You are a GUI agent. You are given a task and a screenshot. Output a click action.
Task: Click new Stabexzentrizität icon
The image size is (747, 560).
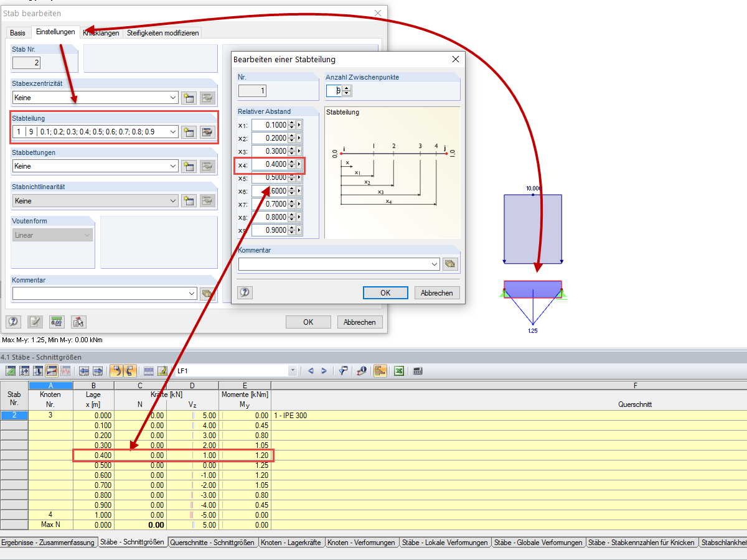click(189, 98)
